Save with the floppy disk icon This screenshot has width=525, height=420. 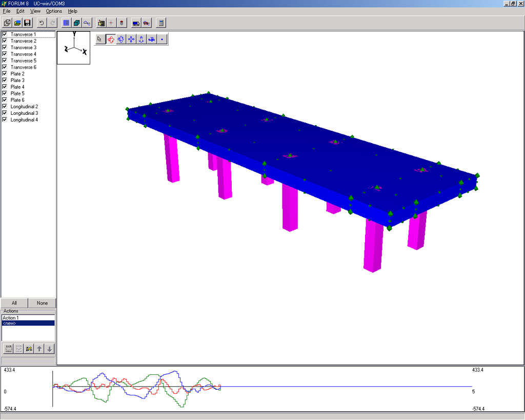tap(28, 23)
